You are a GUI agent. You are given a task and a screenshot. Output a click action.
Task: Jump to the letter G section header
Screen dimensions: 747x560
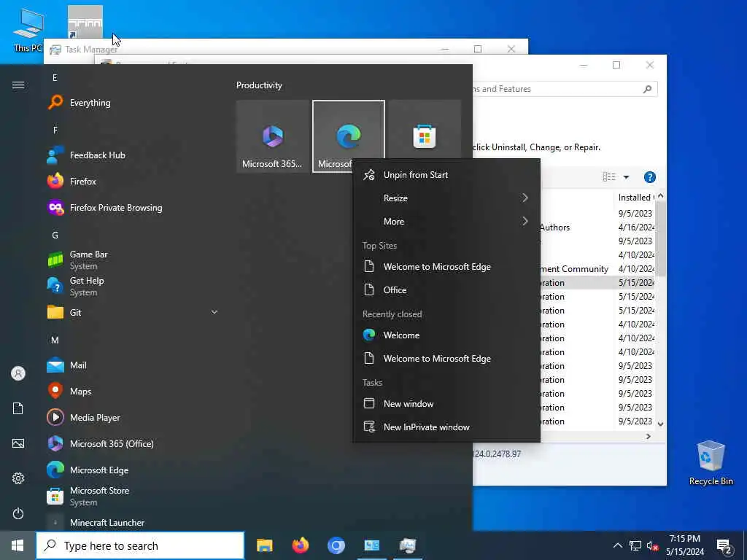55,236
